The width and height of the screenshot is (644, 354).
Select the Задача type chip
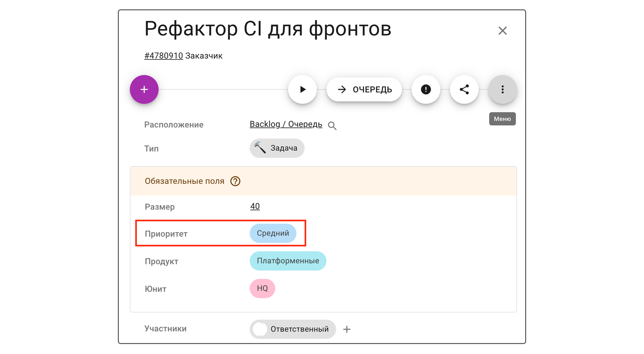[x=277, y=148]
